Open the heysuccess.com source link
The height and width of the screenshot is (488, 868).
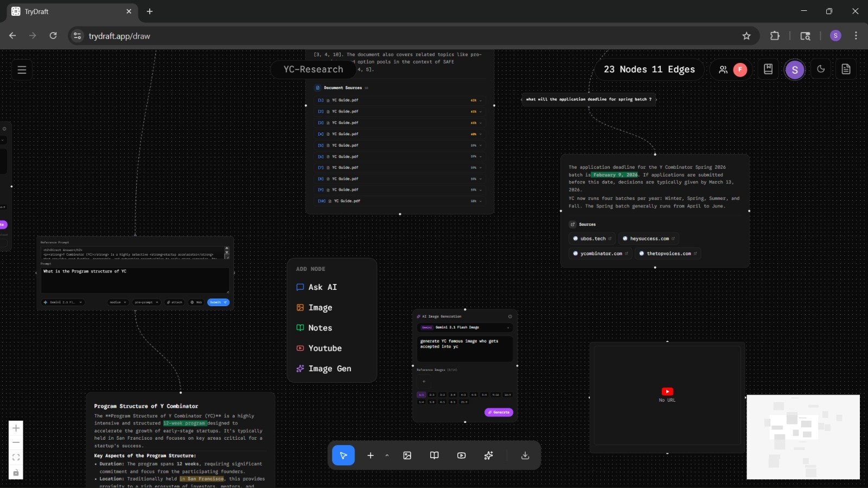[x=649, y=239]
